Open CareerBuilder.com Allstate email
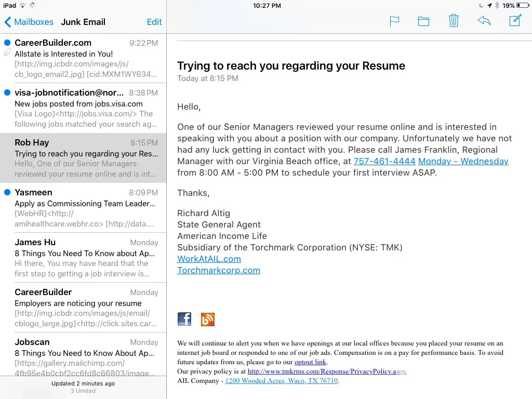532x399 pixels. pyautogui.click(x=83, y=58)
